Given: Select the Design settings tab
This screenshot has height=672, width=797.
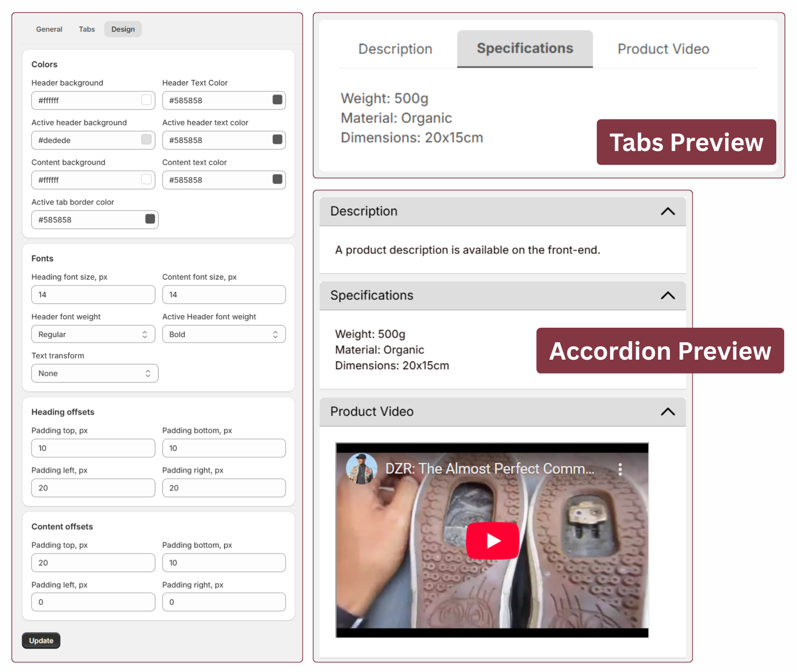Looking at the screenshot, I should (123, 29).
